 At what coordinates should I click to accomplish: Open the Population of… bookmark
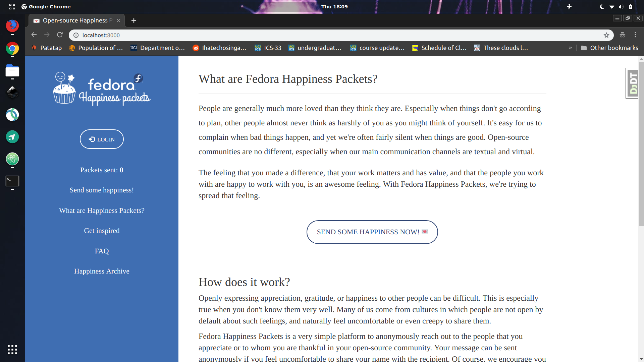pyautogui.click(x=96, y=48)
